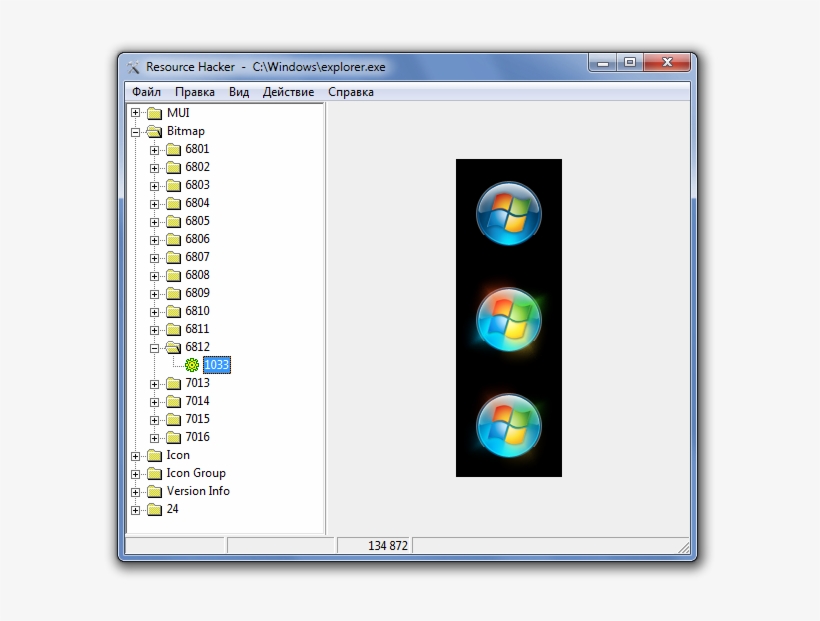The width and height of the screenshot is (820, 621).
Task: Expand the 7014 node
Action: pos(154,402)
